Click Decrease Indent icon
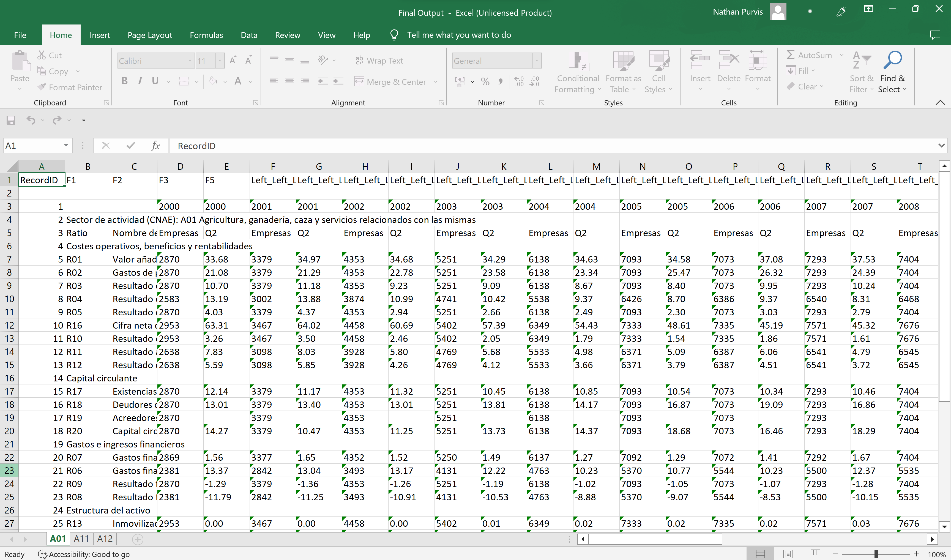951x560 pixels. click(x=323, y=81)
